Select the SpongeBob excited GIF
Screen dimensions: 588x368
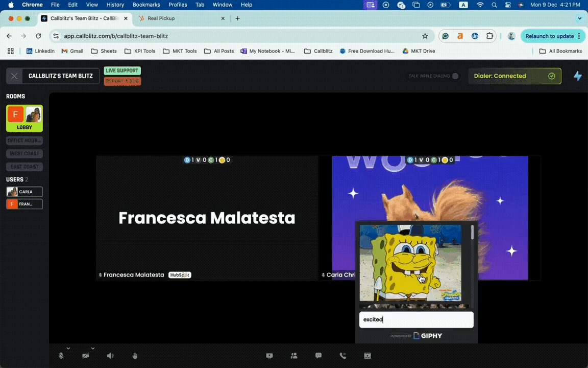(410, 263)
